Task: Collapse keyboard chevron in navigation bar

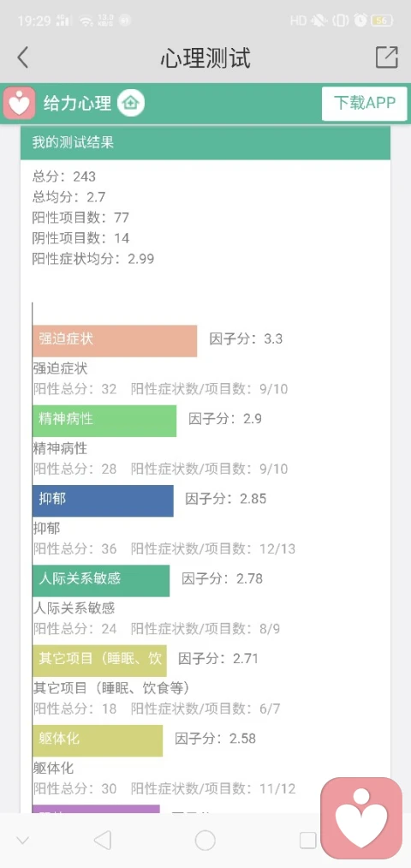Action: pyautogui.click(x=22, y=841)
